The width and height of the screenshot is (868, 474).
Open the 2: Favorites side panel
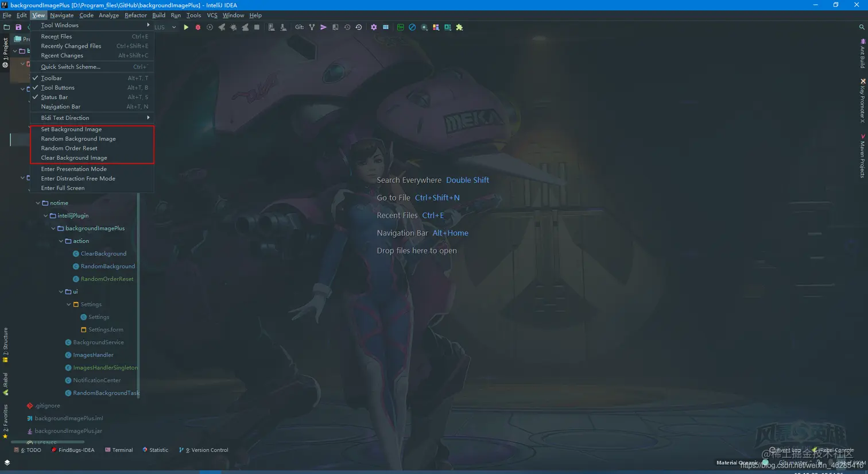coord(5,422)
